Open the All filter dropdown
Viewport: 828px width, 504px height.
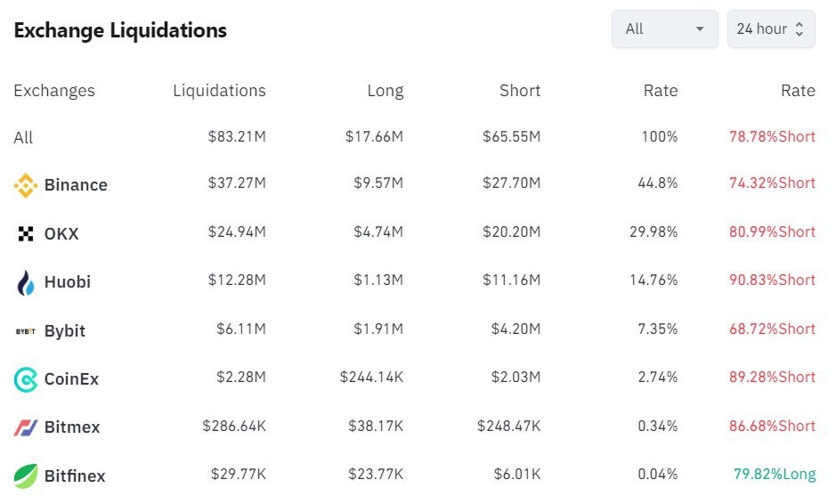point(664,29)
